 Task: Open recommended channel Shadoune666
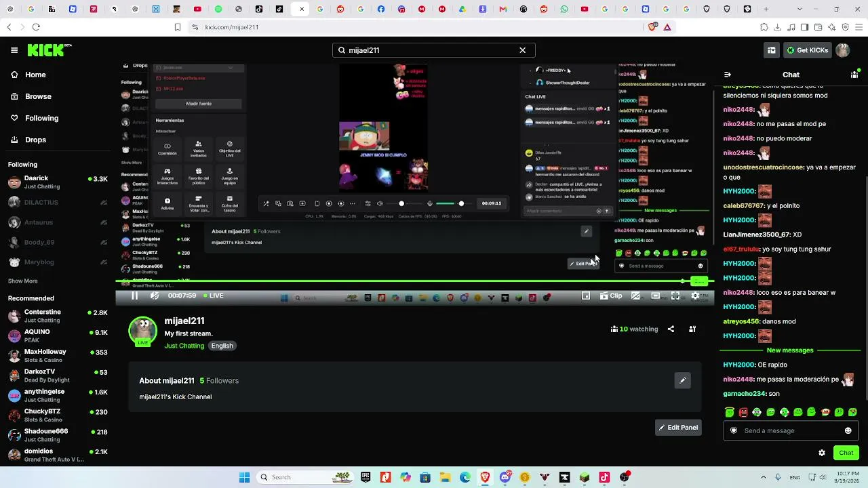pyautogui.click(x=58, y=435)
